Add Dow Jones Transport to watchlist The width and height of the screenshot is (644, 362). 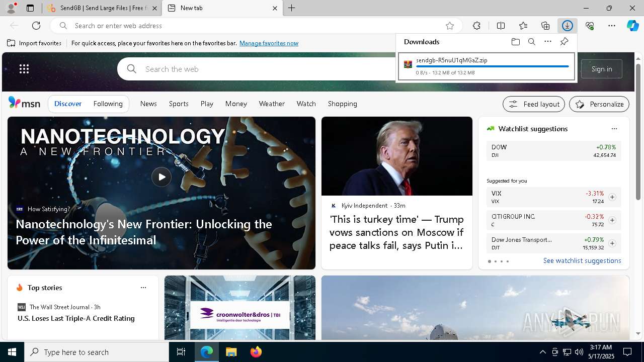coord(612,243)
